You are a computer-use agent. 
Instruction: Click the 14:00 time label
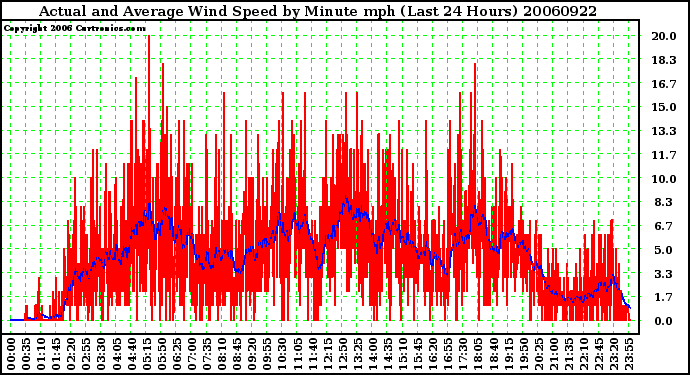point(372,354)
